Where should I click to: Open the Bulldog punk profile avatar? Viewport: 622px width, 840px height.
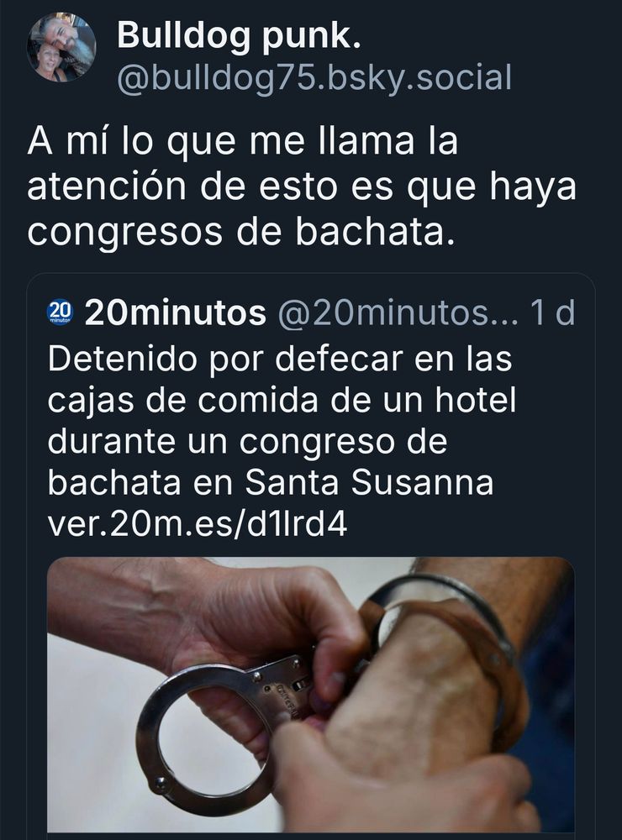click(x=61, y=47)
